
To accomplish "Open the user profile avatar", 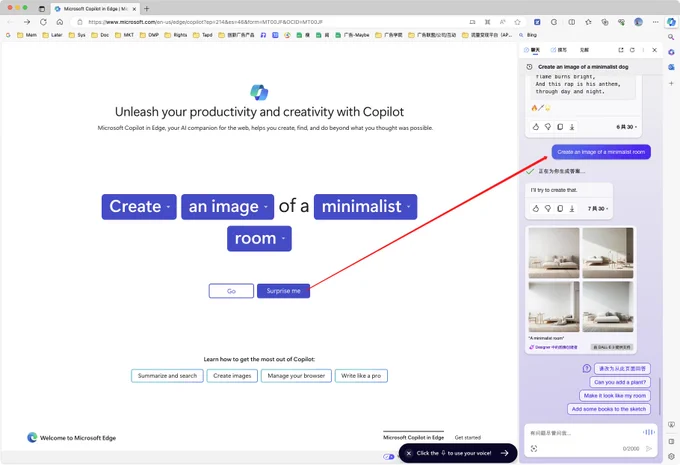I will [x=638, y=22].
